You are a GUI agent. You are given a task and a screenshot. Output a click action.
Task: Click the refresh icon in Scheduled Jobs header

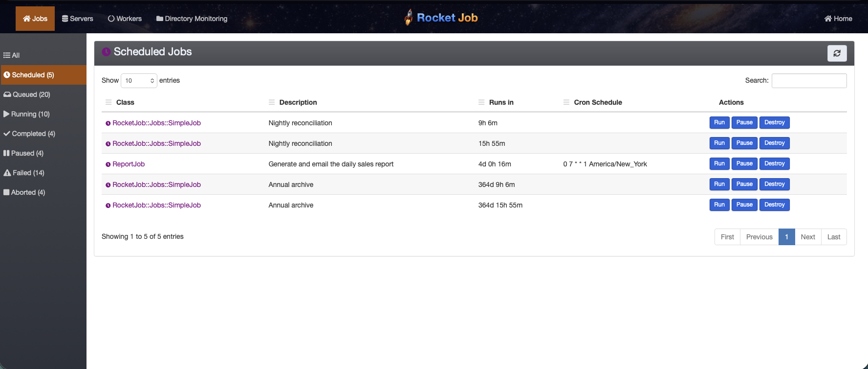point(837,53)
